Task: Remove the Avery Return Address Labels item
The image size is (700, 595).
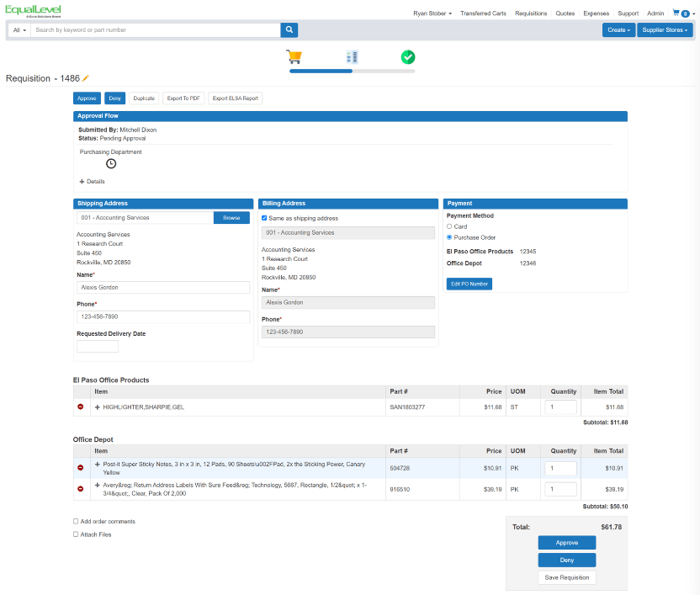Action: 81,489
